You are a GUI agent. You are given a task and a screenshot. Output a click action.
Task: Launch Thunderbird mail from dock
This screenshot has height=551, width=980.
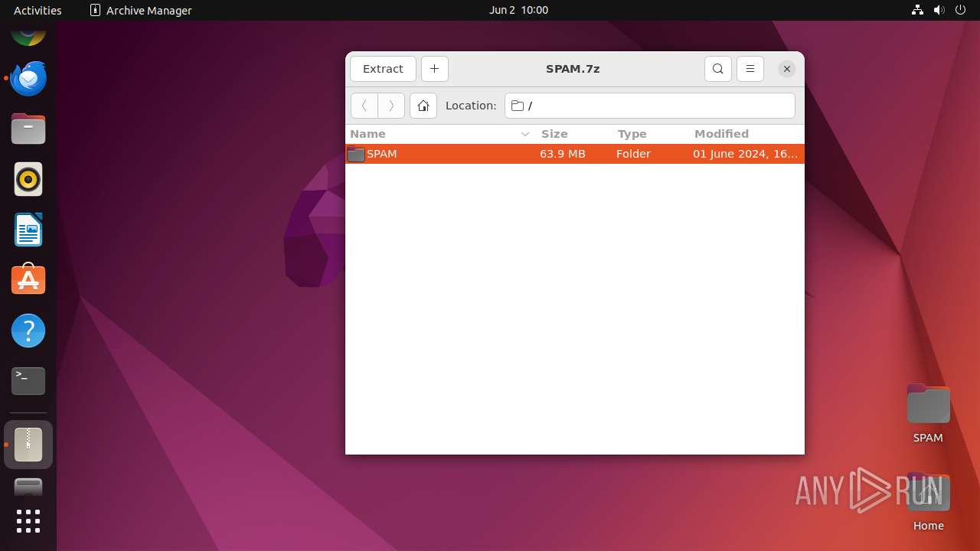[x=28, y=78]
